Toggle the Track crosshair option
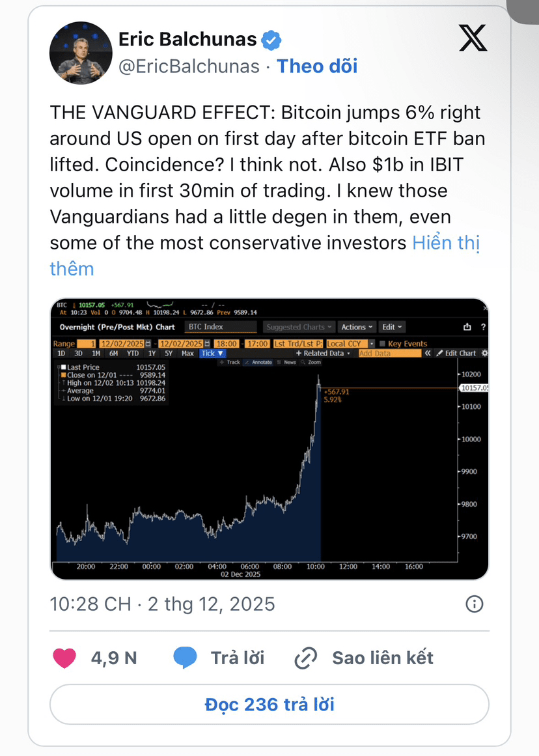Image resolution: width=539 pixels, height=756 pixels. click(x=230, y=362)
